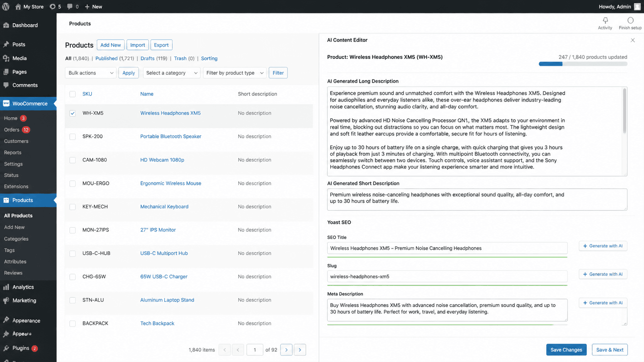The height and width of the screenshot is (362, 644).
Task: Click the Filter button
Action: (278, 73)
